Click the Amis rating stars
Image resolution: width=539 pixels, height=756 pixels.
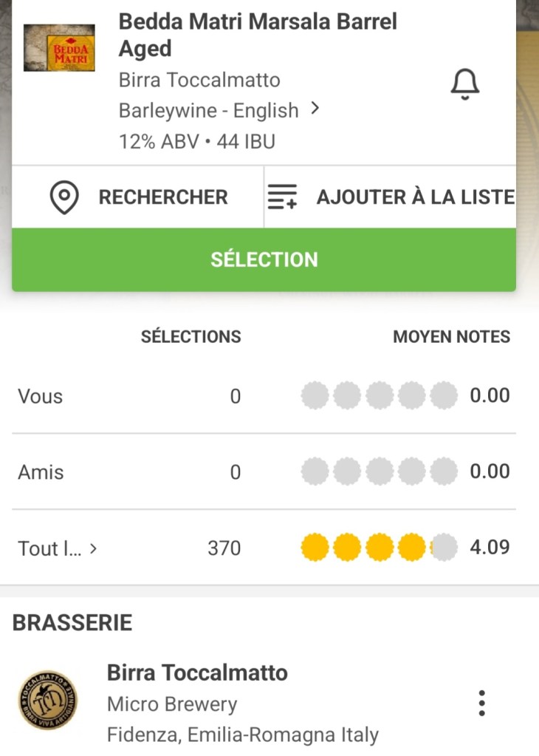pyautogui.click(x=380, y=472)
